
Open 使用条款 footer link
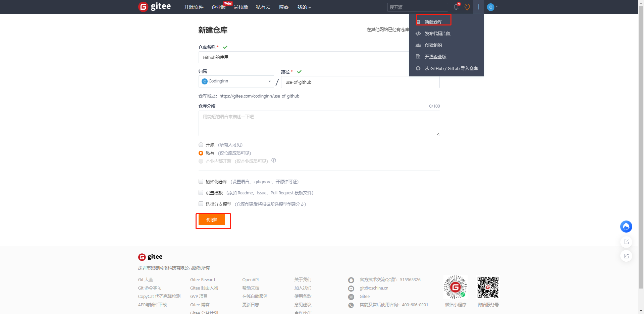point(303,296)
